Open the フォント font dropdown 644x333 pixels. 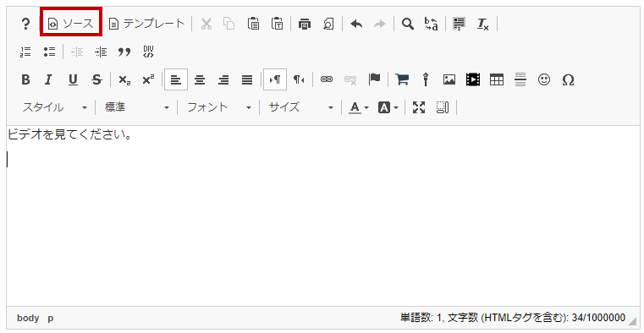[219, 107]
